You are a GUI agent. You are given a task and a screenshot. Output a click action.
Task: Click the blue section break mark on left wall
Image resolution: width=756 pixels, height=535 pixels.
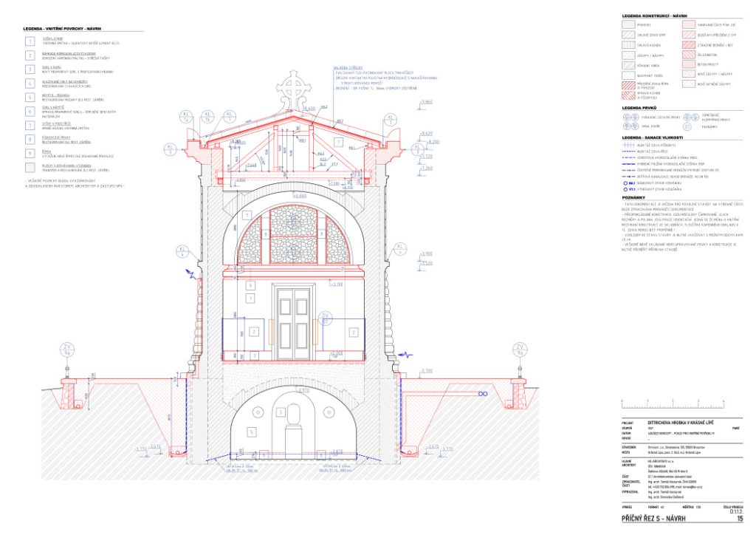coord(191,274)
